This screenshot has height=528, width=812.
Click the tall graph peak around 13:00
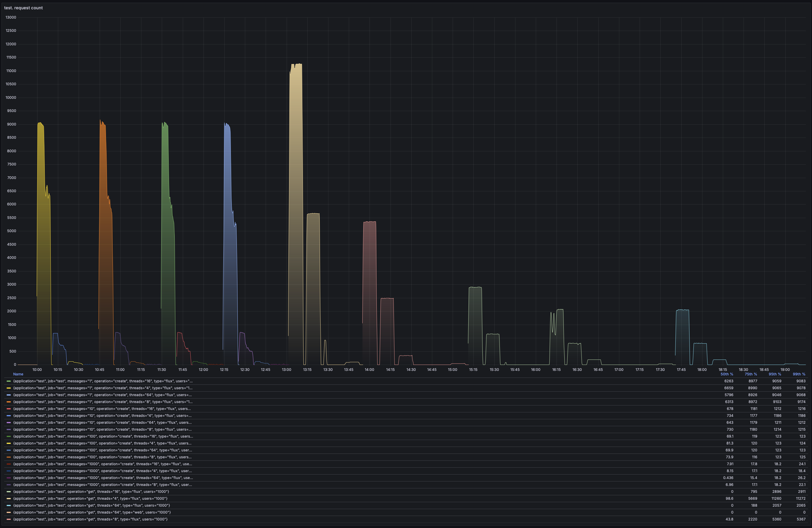coord(295,137)
